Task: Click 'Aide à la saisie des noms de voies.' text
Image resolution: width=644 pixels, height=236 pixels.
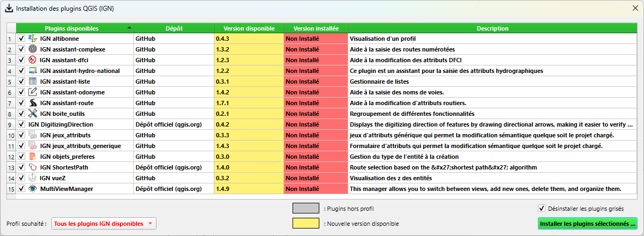Action: tap(397, 92)
